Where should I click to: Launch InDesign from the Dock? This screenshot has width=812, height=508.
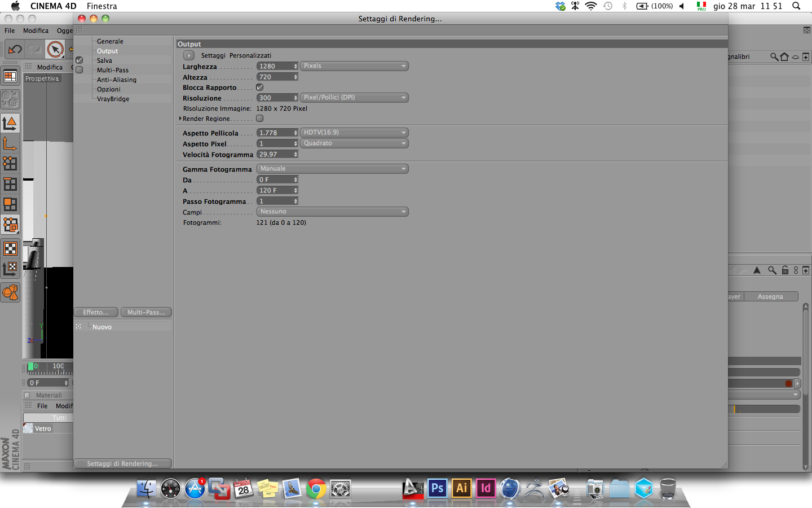(486, 488)
